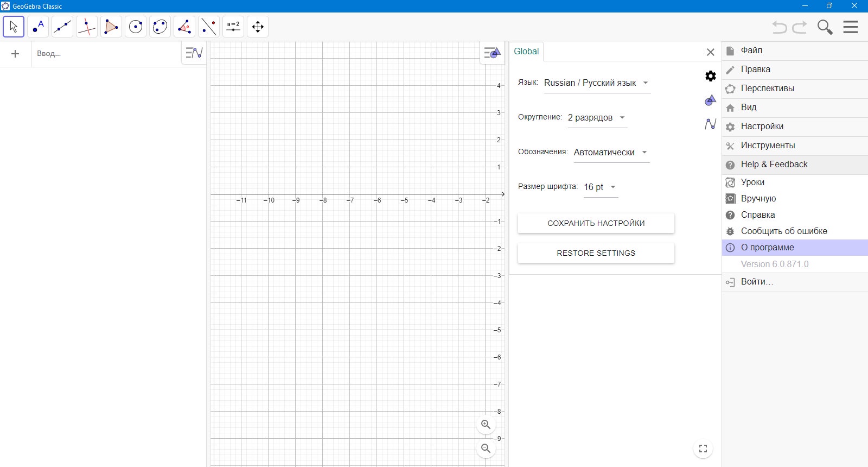Select the Slider tool
This screenshot has height=467, width=868.
pos(233,27)
